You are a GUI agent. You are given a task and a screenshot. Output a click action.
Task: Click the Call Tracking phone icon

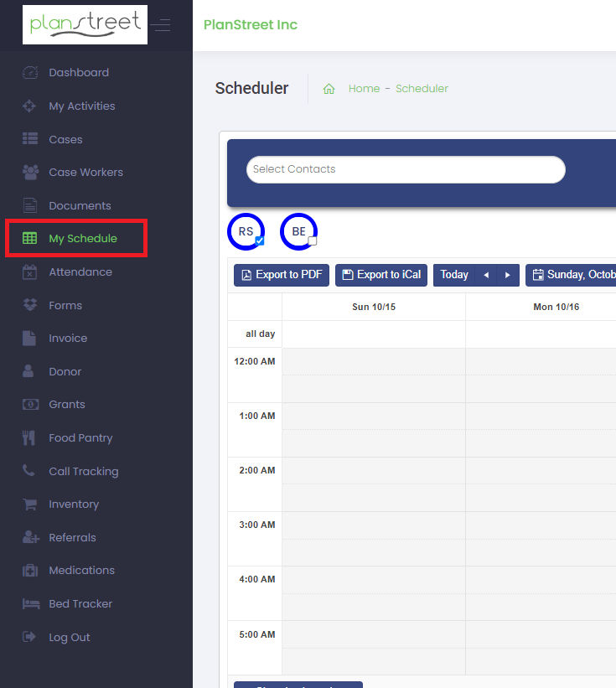(28, 470)
